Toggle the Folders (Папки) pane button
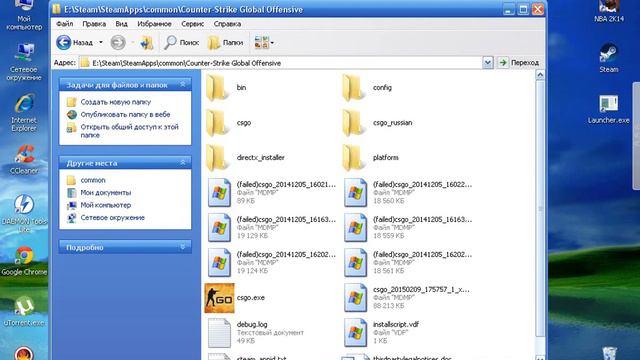Screen dimensions: 640x360 coord(225,42)
